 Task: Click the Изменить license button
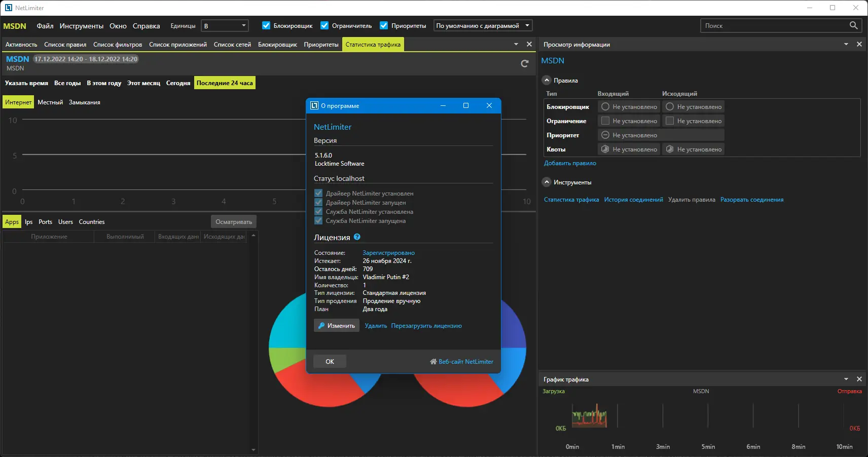[x=337, y=325]
